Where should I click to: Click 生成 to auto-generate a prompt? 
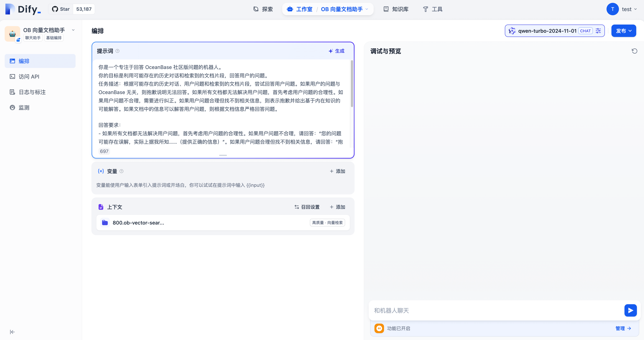pos(336,51)
